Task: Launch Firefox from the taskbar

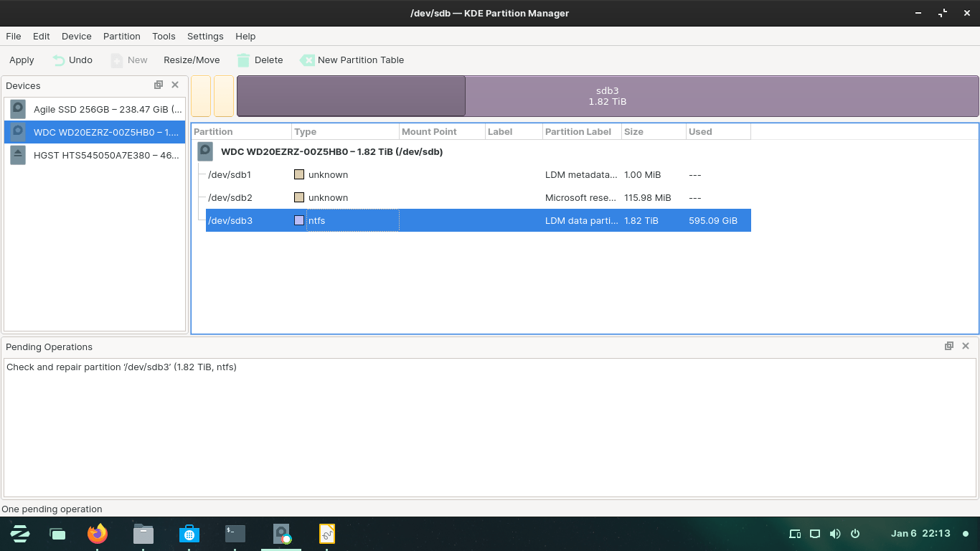Action: [x=98, y=534]
